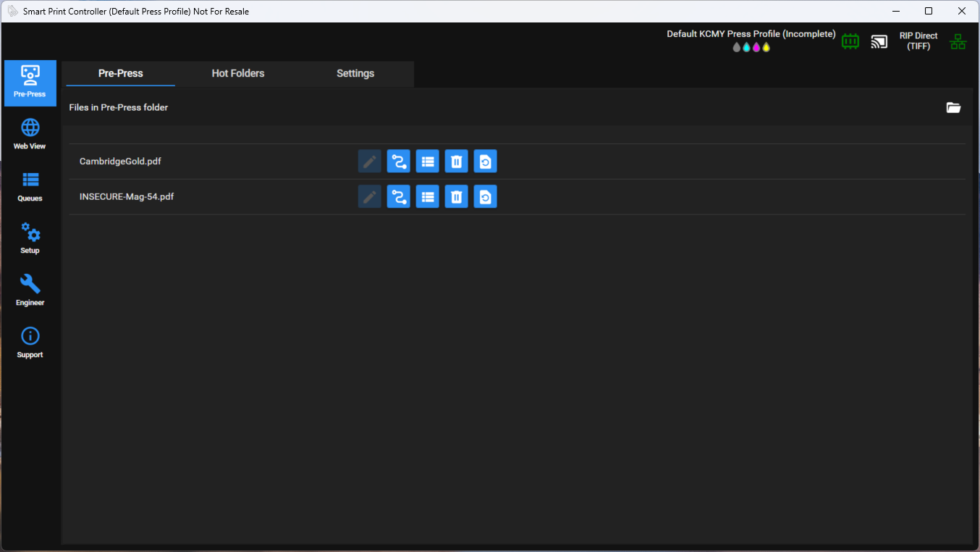The image size is (980, 552).
Task: Click the file restore icon for CambridgeGold.pdf
Action: (x=486, y=161)
